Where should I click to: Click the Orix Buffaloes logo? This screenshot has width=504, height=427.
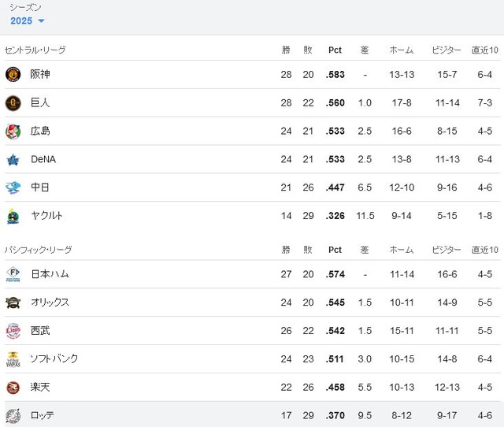[x=13, y=303]
